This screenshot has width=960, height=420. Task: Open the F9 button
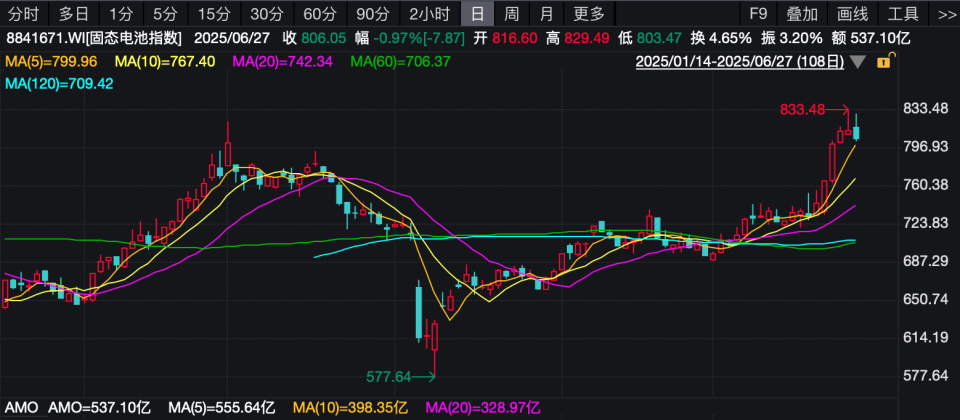point(759,13)
